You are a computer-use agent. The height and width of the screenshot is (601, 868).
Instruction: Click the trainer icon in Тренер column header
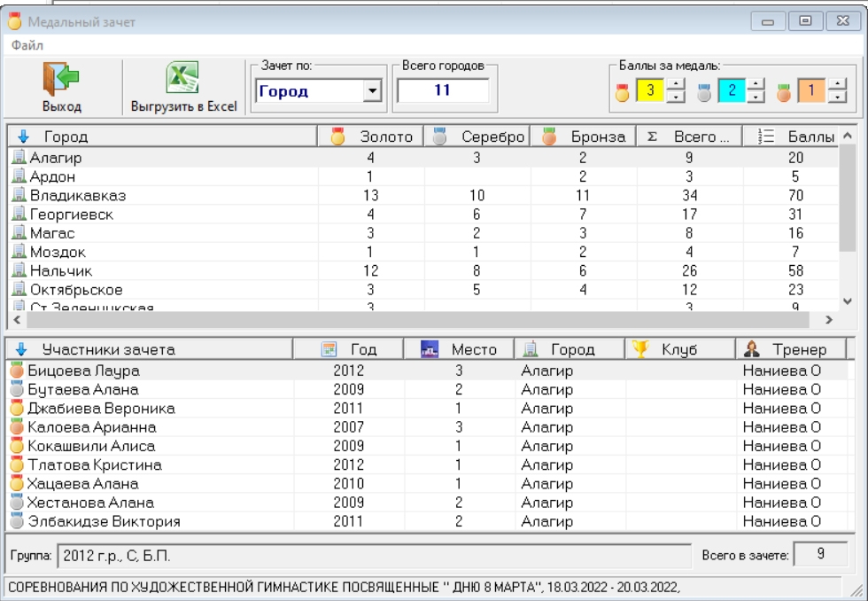750,349
